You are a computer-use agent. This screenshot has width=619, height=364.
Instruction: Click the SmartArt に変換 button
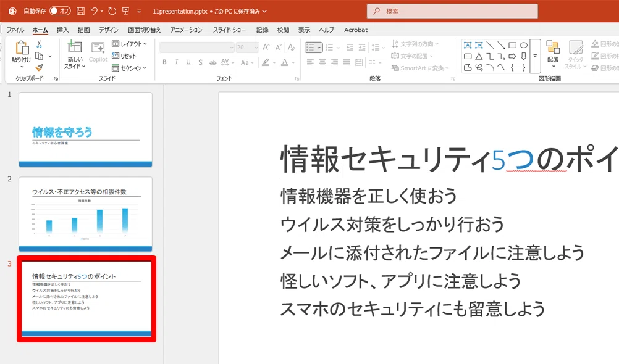[421, 68]
